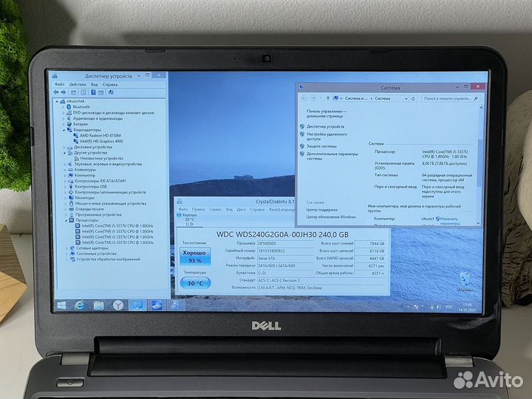The image size is (532, 399).
Task: Open Панель управления домашняя страница link
Action: [327, 113]
